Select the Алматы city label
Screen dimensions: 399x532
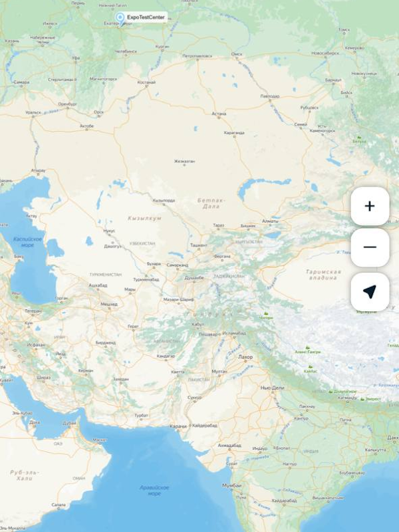pos(270,221)
